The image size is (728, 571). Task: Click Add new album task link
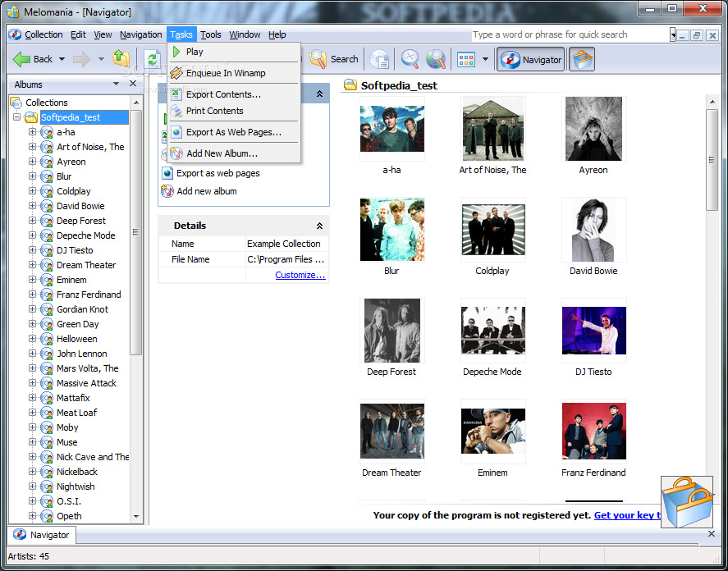tap(207, 191)
